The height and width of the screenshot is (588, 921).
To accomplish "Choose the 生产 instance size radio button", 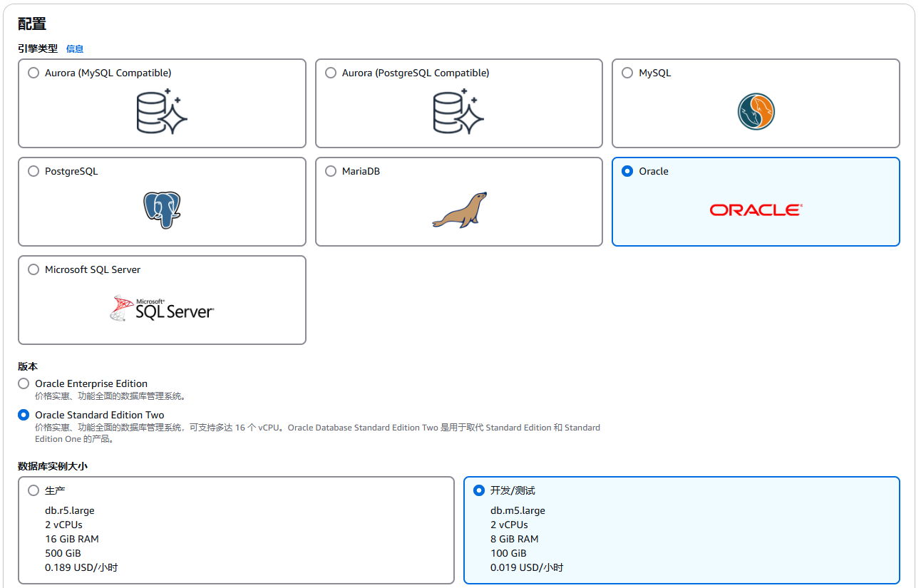I will click(34, 490).
